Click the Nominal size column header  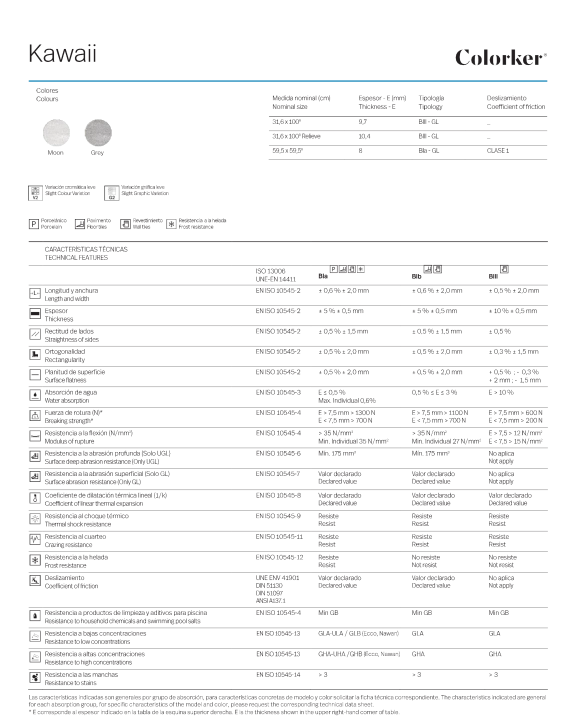pyautogui.click(x=301, y=102)
